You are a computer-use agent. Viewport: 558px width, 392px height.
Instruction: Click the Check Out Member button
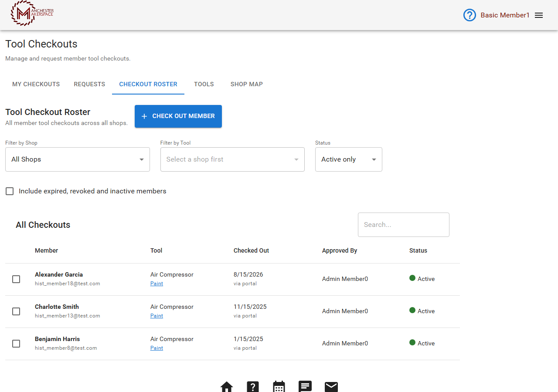click(178, 116)
